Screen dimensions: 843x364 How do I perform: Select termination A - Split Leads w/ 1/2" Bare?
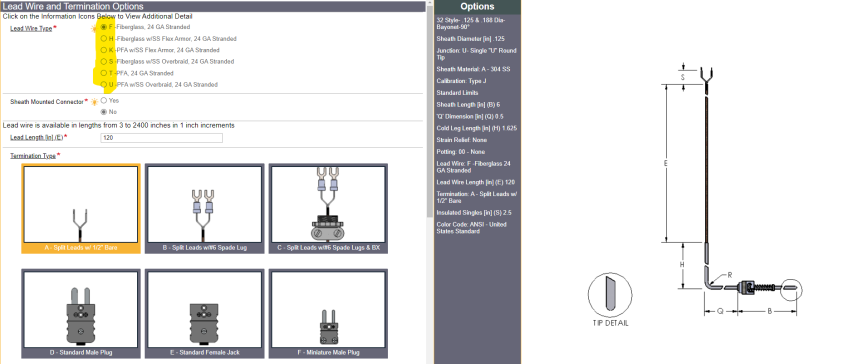(81, 209)
